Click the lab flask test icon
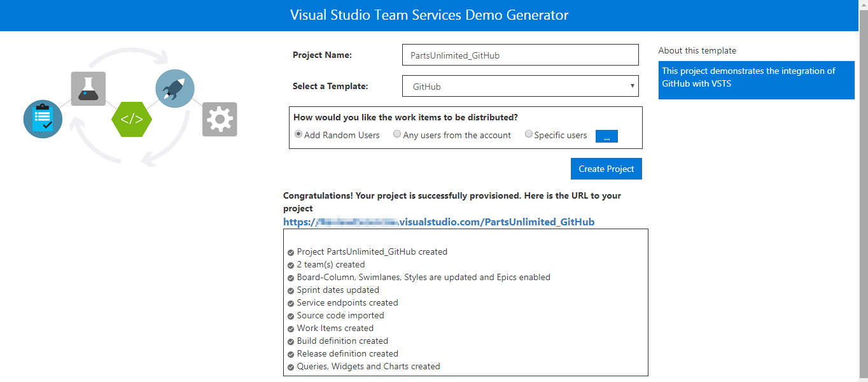This screenshot has height=382, width=868. tap(88, 88)
